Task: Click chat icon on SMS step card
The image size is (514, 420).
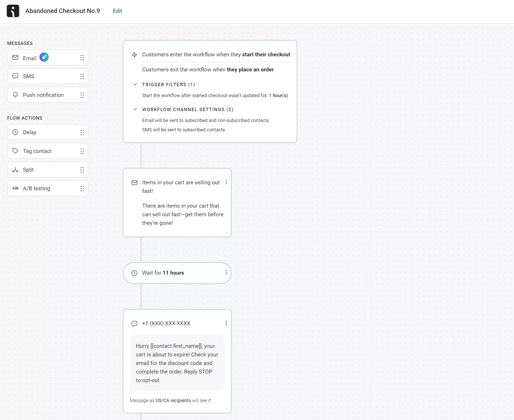Action: click(x=134, y=324)
